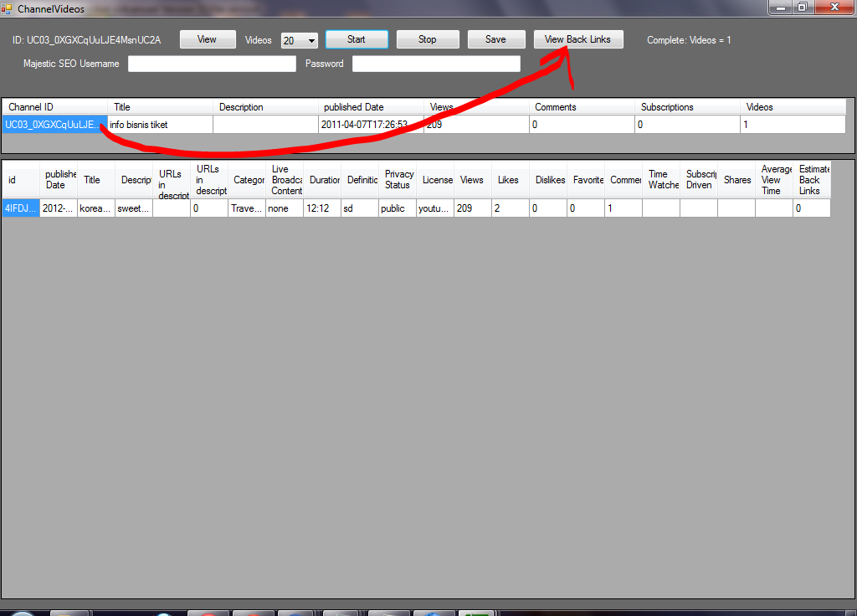This screenshot has width=857, height=616.
Task: Click the Privacy Status column header
Action: click(398, 180)
